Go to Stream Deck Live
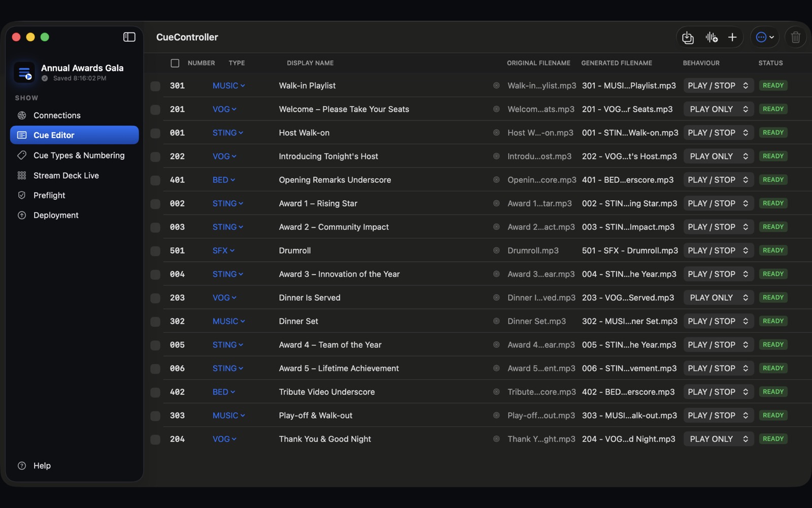 click(x=74, y=175)
